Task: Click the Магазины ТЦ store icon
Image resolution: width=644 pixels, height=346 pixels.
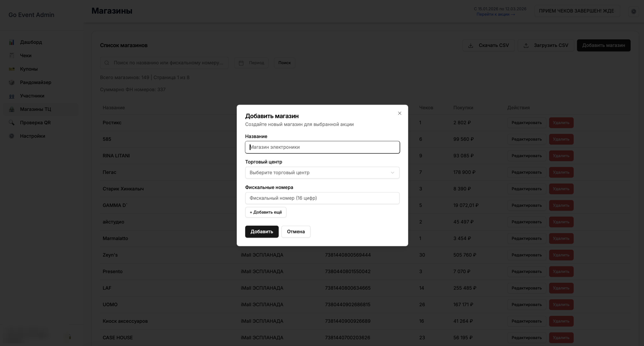Action: coord(12,109)
